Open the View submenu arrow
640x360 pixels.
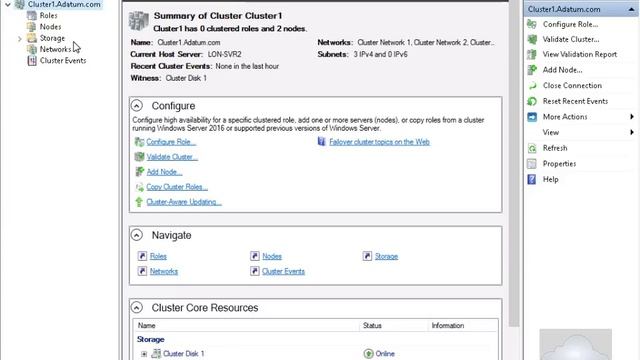(632, 132)
